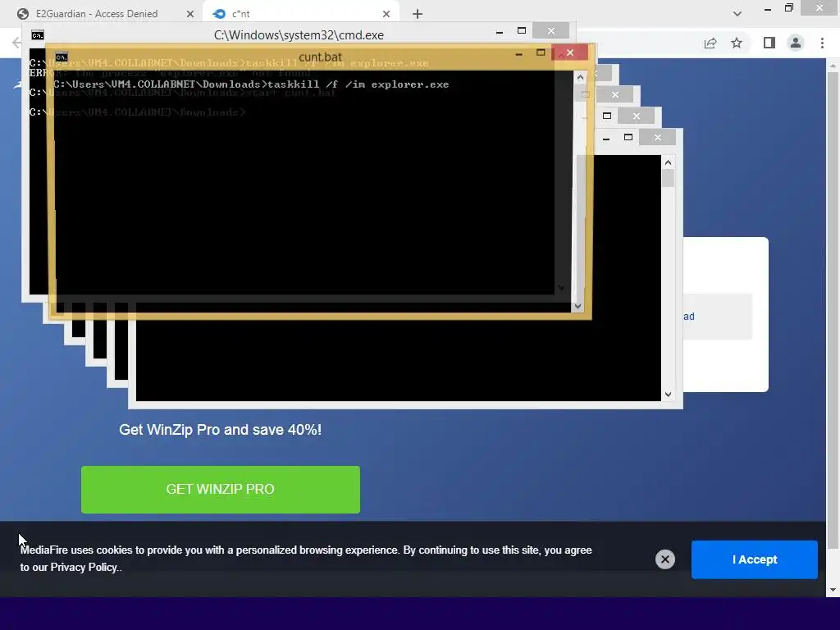Minimize the rearmost stacked console window
Image resolution: width=840 pixels, height=630 pixels.
(606, 138)
